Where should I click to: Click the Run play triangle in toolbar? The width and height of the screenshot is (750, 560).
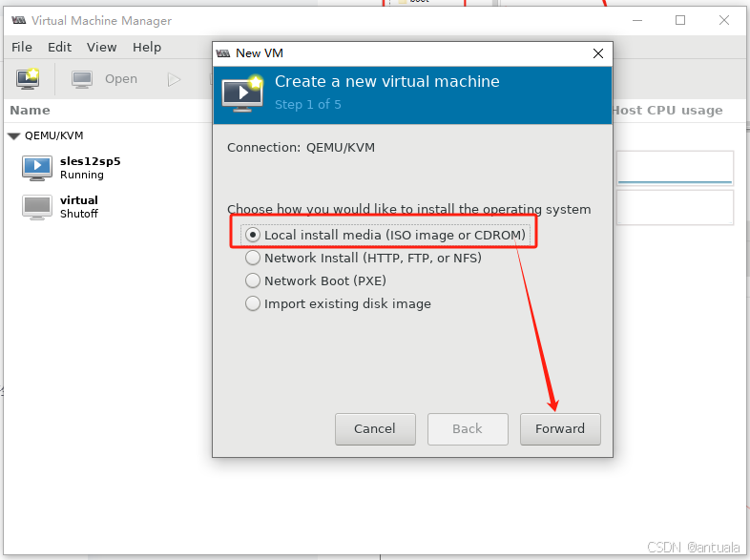[174, 79]
